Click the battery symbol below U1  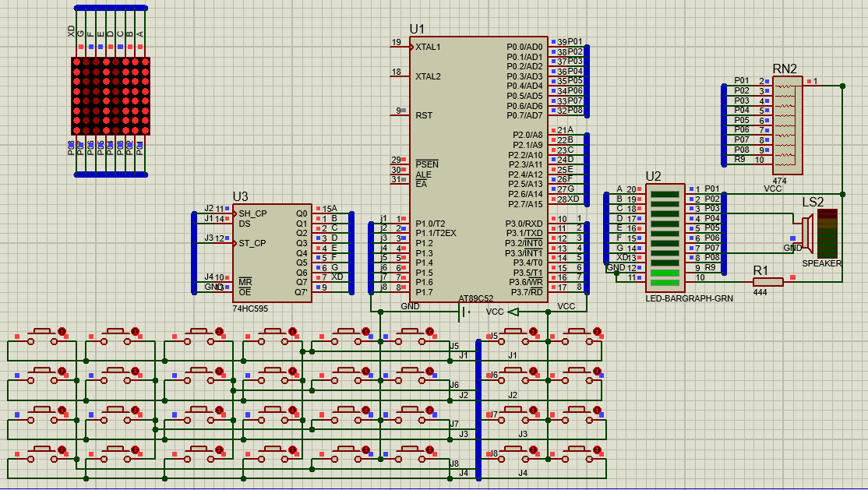464,312
